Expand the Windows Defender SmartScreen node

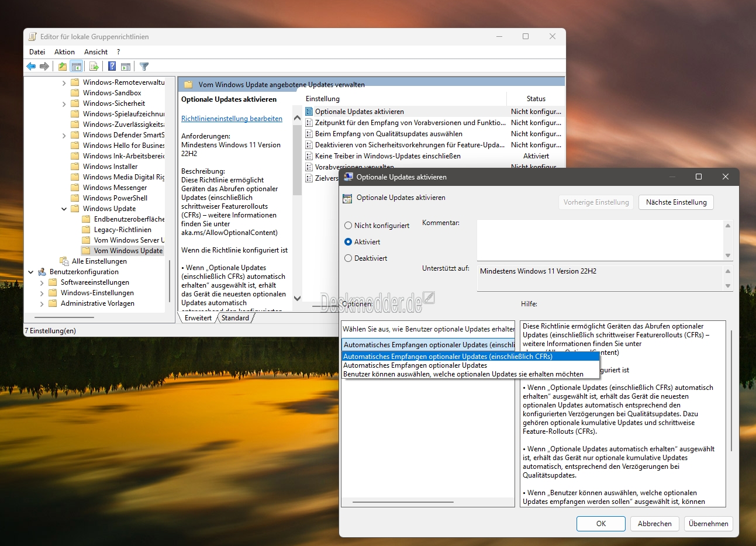click(64, 136)
